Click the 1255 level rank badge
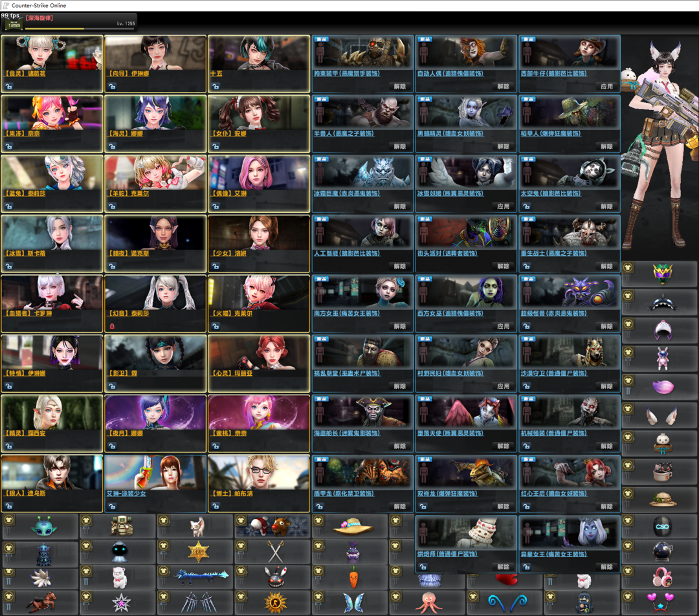The width and height of the screenshot is (699, 616). pos(14,25)
